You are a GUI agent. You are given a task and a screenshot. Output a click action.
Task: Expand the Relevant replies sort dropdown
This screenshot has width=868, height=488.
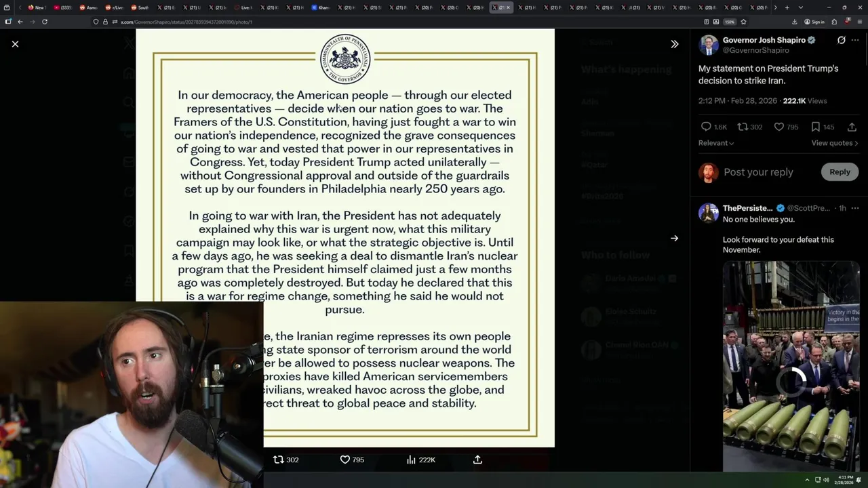click(x=716, y=143)
